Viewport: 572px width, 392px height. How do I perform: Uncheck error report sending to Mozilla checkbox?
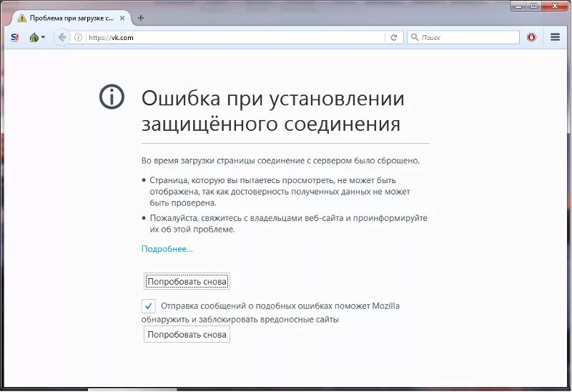pyautogui.click(x=149, y=306)
